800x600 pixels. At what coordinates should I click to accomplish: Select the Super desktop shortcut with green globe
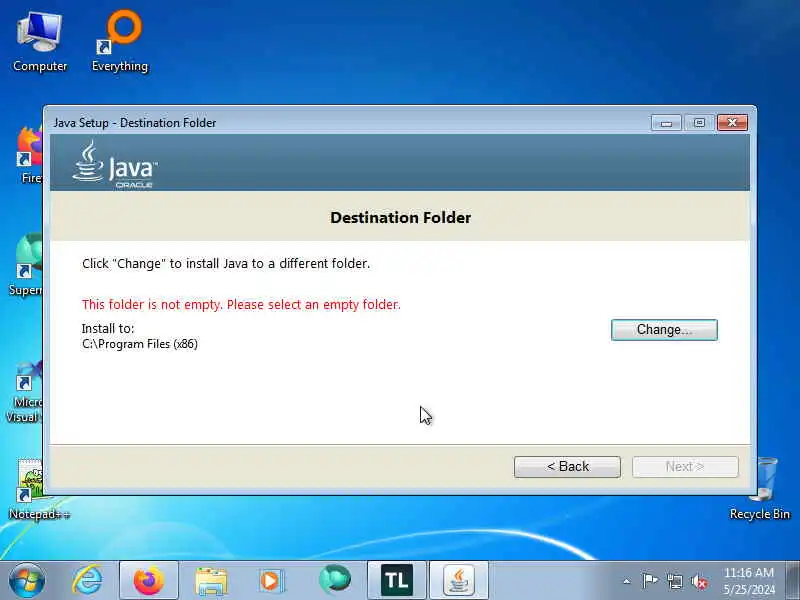27,265
